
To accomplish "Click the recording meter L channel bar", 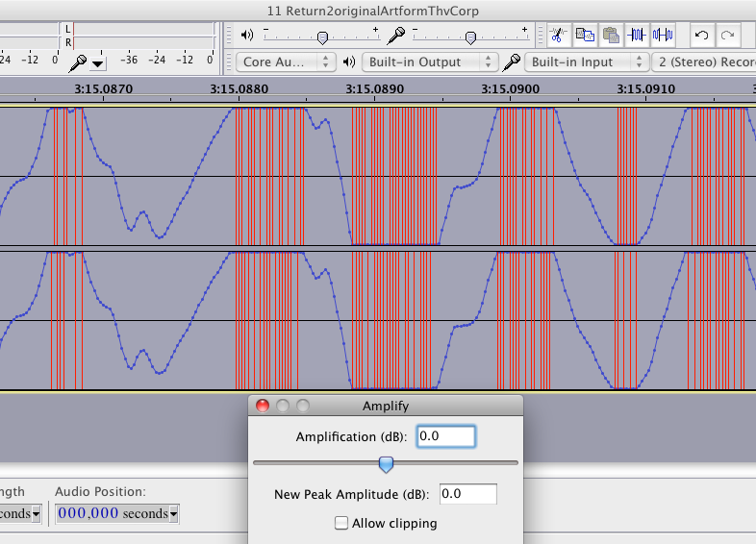I will (x=143, y=30).
